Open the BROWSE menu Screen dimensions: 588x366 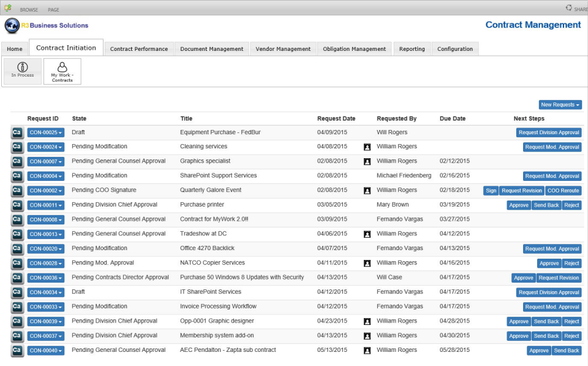[29, 9]
